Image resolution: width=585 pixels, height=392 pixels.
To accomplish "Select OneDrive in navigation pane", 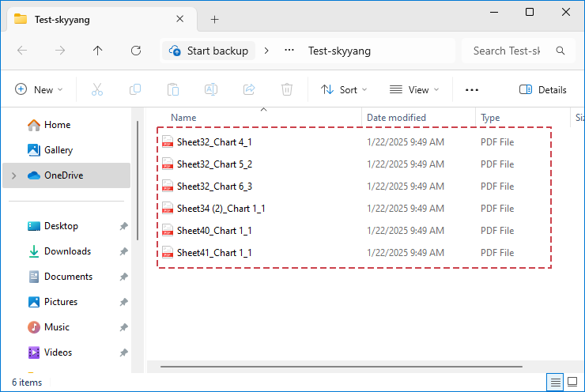I will pos(66,175).
